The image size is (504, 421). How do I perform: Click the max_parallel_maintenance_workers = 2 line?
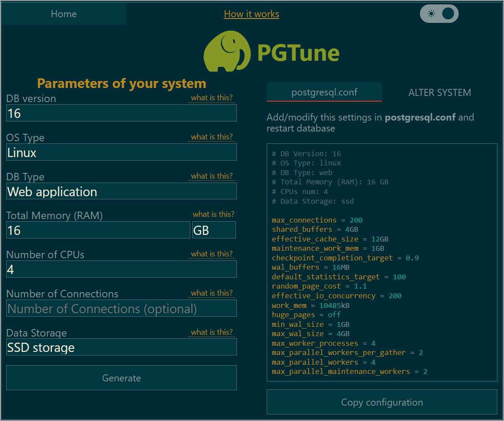[349, 372]
